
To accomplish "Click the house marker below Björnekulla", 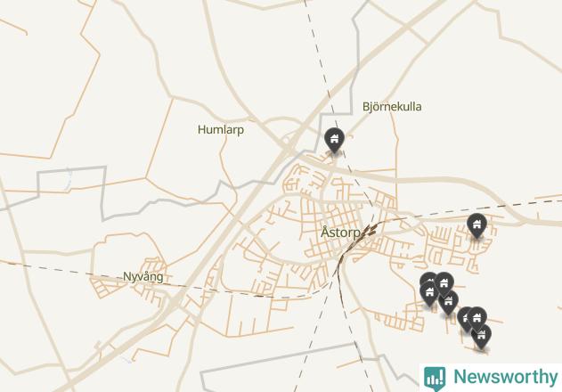I will point(334,140).
